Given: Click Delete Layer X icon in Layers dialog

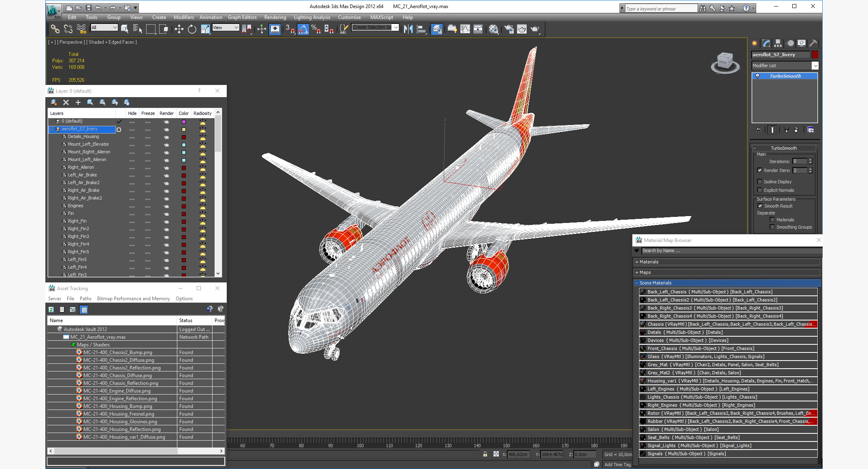Looking at the screenshot, I should pos(66,102).
